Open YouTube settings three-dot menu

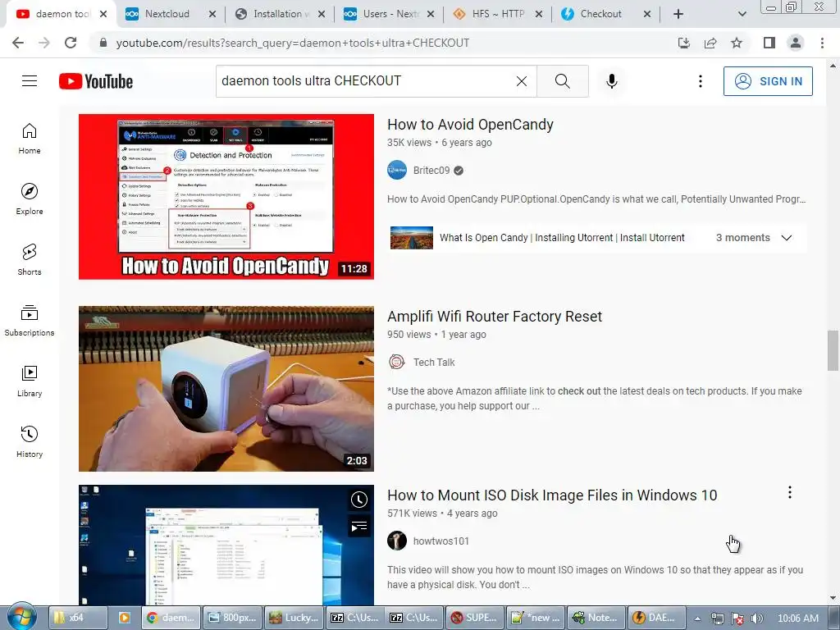click(x=701, y=81)
